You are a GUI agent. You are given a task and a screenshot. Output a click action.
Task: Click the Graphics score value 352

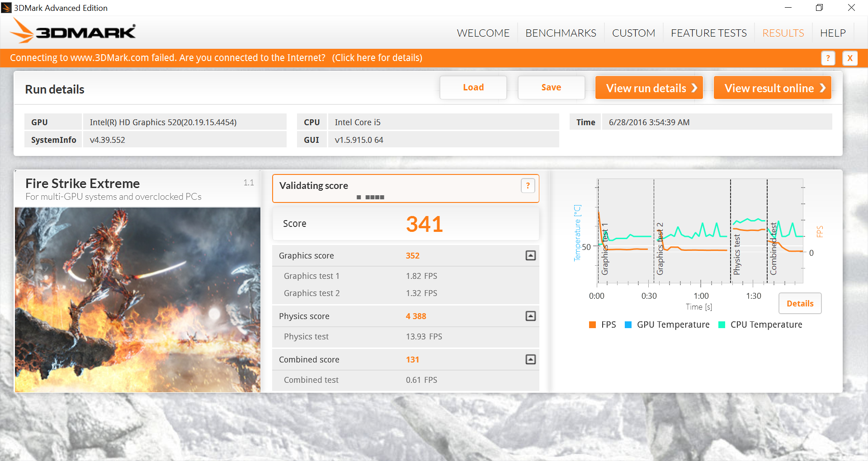click(x=412, y=255)
